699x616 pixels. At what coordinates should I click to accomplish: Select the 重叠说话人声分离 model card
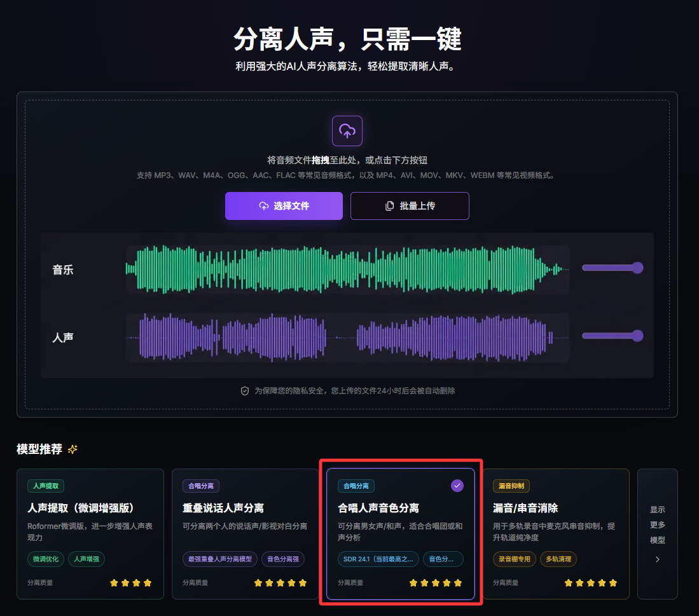pos(245,533)
